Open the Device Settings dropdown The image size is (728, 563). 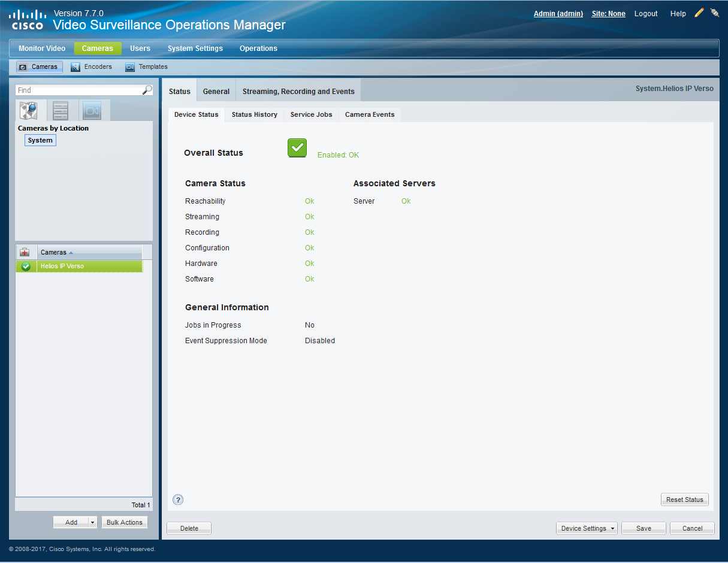[588, 528]
